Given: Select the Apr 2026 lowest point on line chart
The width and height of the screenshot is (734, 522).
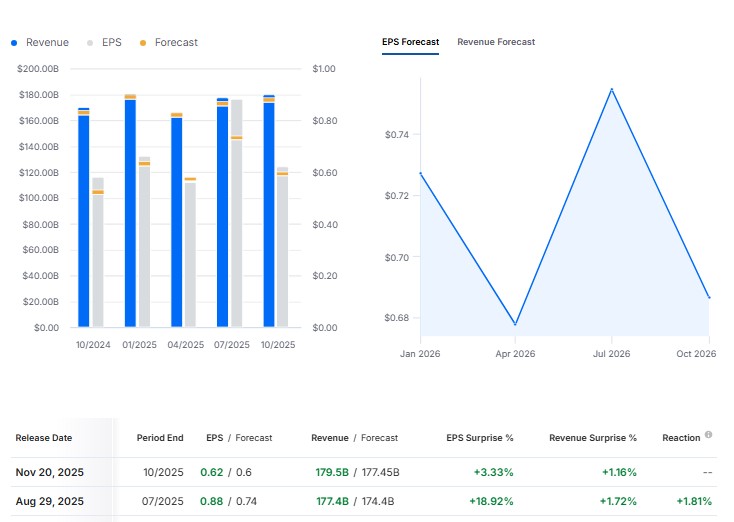Looking at the screenshot, I should 516,324.
